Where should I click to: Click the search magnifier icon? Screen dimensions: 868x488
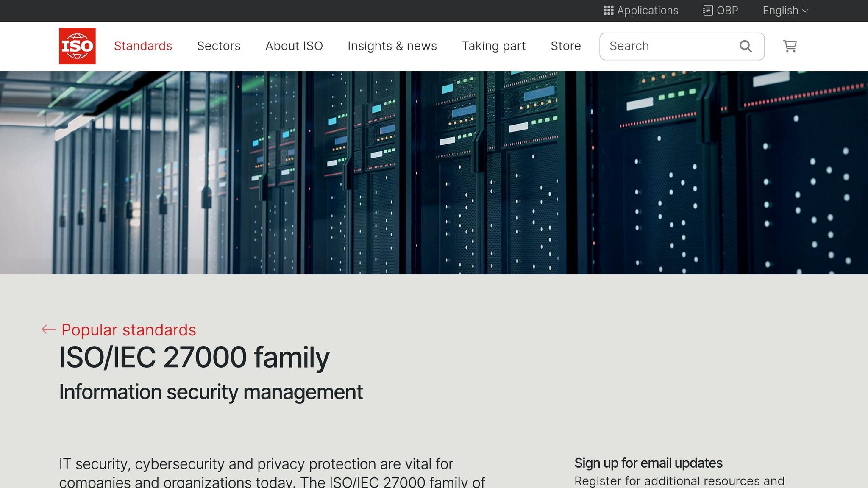point(746,46)
